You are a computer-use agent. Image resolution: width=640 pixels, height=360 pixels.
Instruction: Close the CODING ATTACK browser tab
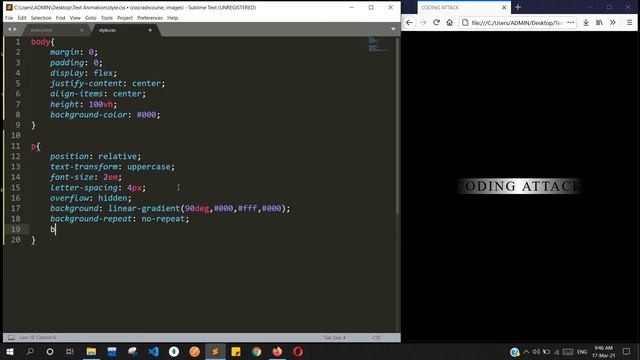[x=504, y=7]
